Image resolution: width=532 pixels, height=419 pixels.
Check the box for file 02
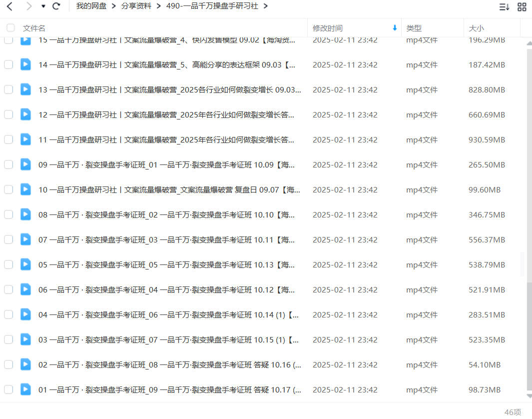[x=8, y=364]
